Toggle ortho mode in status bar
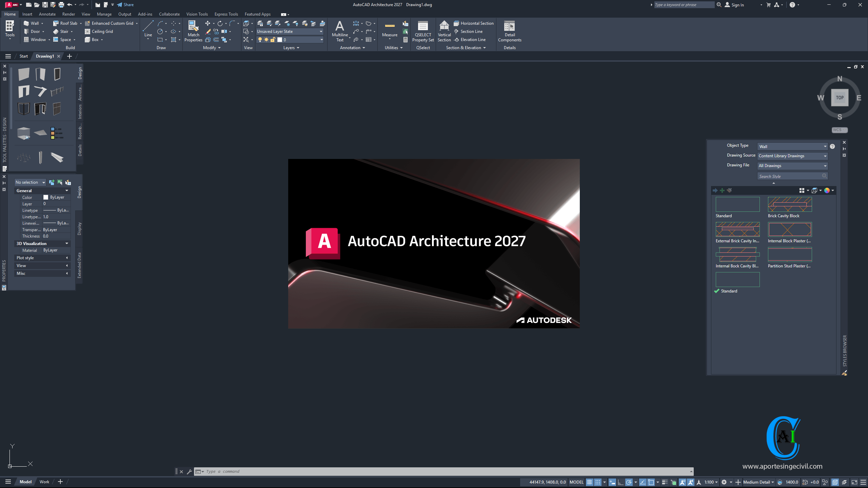Viewport: 868px width, 488px height. tap(620, 482)
